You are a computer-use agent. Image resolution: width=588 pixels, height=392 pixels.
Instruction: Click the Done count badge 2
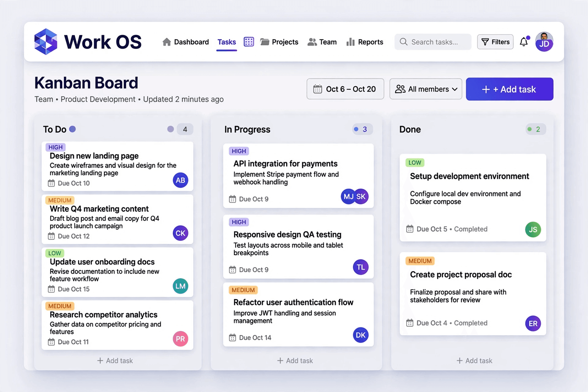pos(536,129)
